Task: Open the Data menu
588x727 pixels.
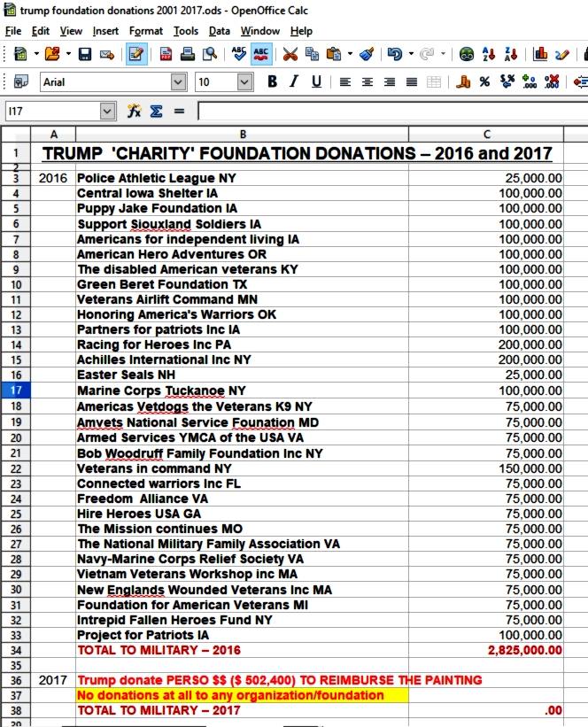Action: pos(220,31)
